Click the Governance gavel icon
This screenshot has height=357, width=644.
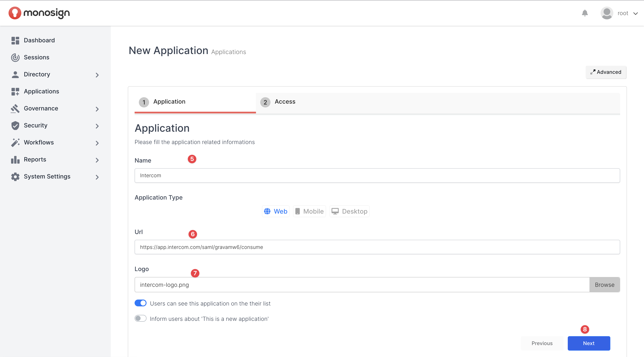[x=15, y=109]
